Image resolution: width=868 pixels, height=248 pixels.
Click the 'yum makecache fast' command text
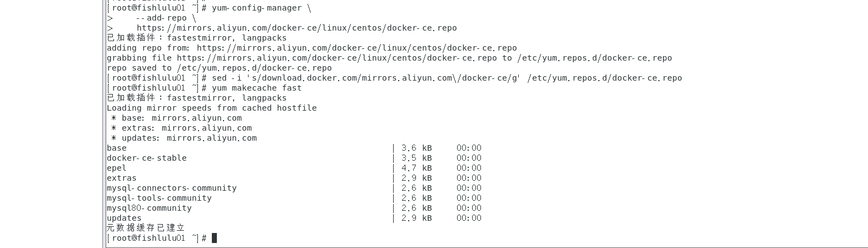click(256, 88)
